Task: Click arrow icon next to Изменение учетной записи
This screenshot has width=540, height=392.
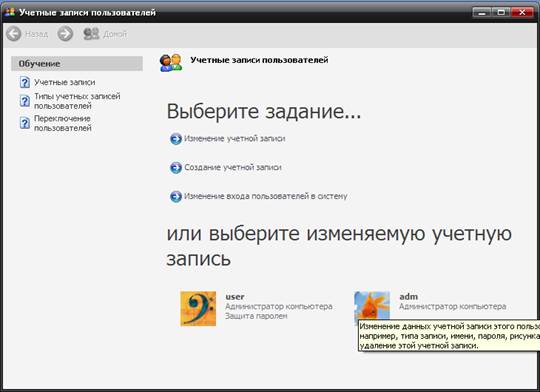Action: click(176, 139)
